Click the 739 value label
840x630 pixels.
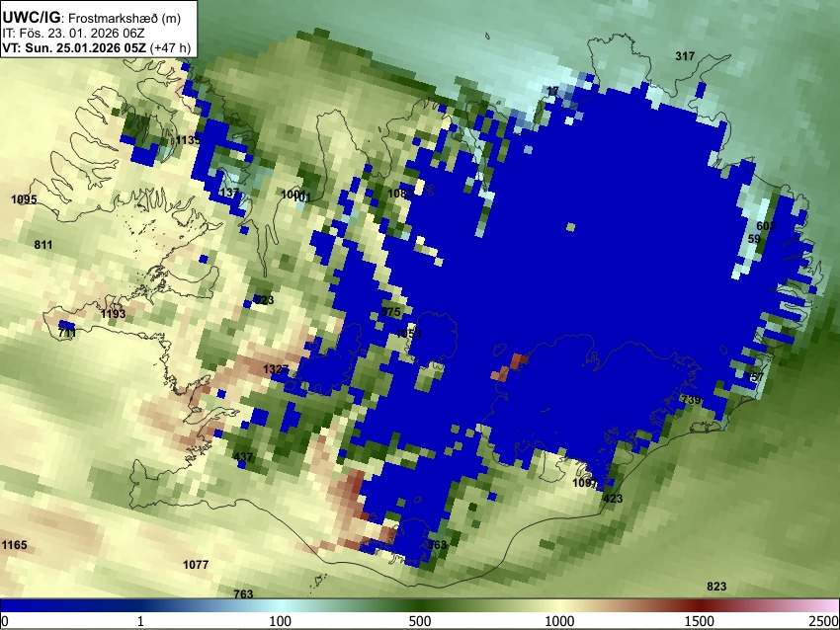coord(691,400)
